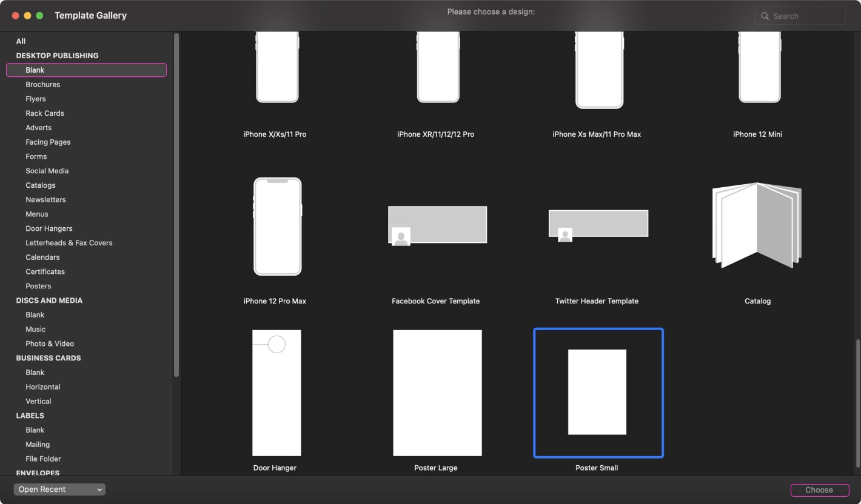Select the iPhone X/Xs/11 Pro template

click(x=276, y=67)
